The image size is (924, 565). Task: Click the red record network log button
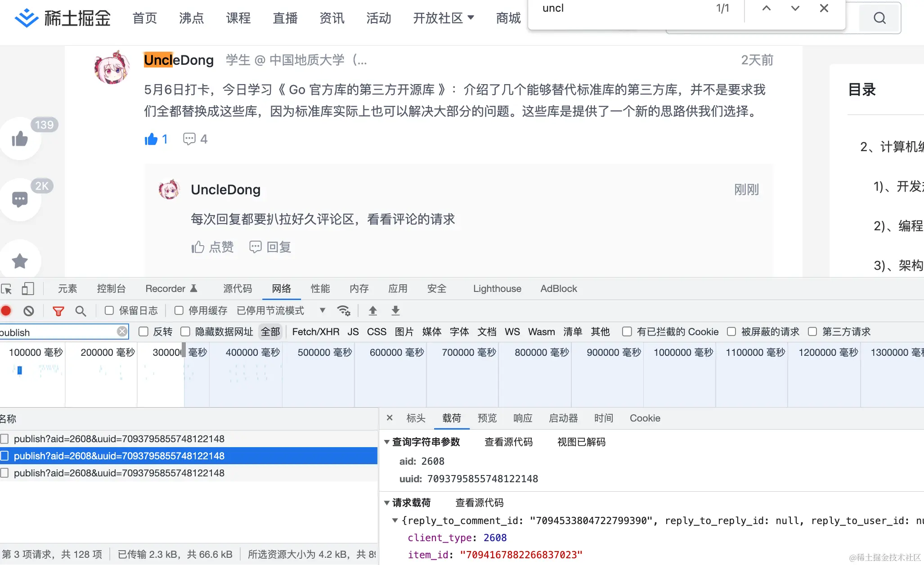coord(6,311)
